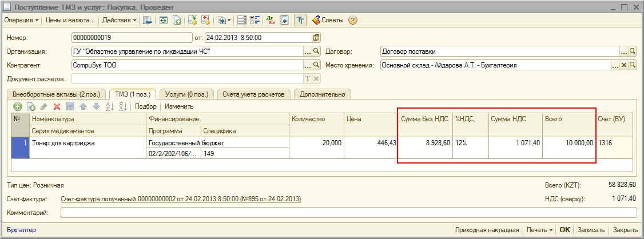Open calendar picker next to date field
Viewport: 644px width, 239px height.
click(316, 38)
